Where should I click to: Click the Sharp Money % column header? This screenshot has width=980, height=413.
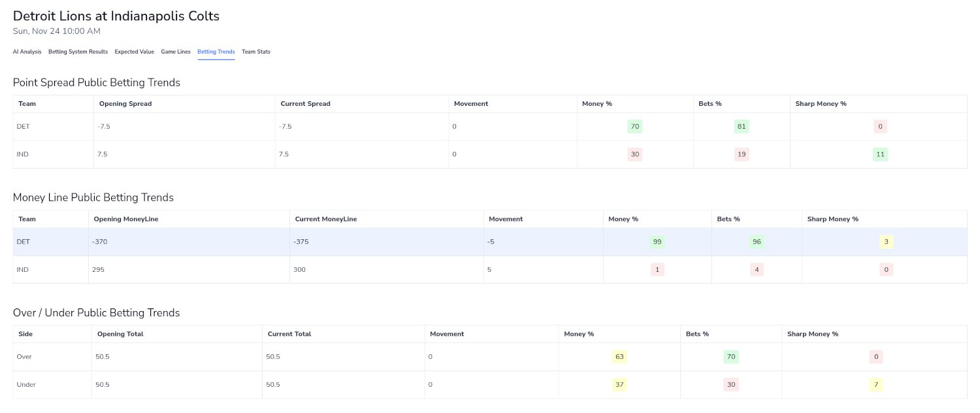(x=821, y=103)
